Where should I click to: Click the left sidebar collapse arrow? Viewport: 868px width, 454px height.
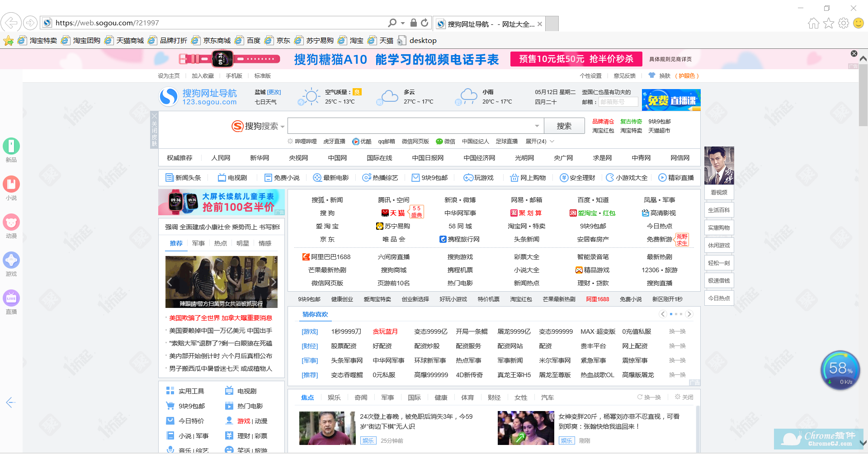[10, 402]
